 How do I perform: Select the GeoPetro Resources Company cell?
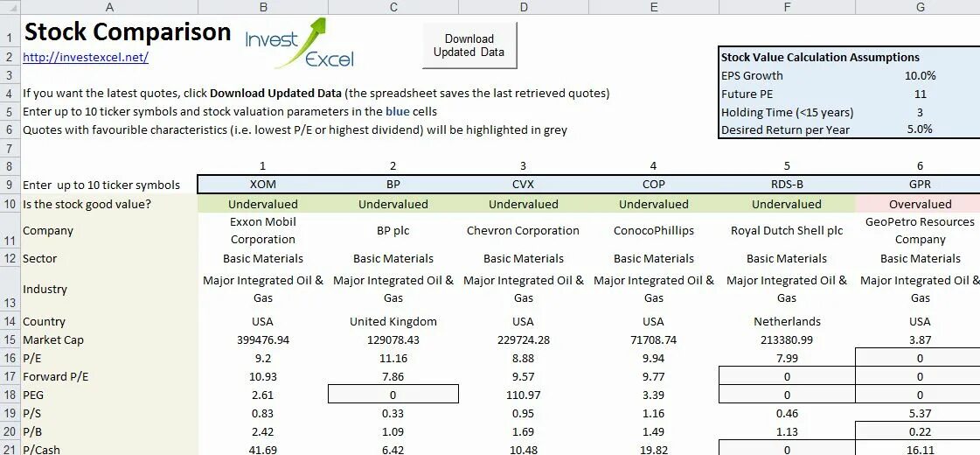click(920, 230)
